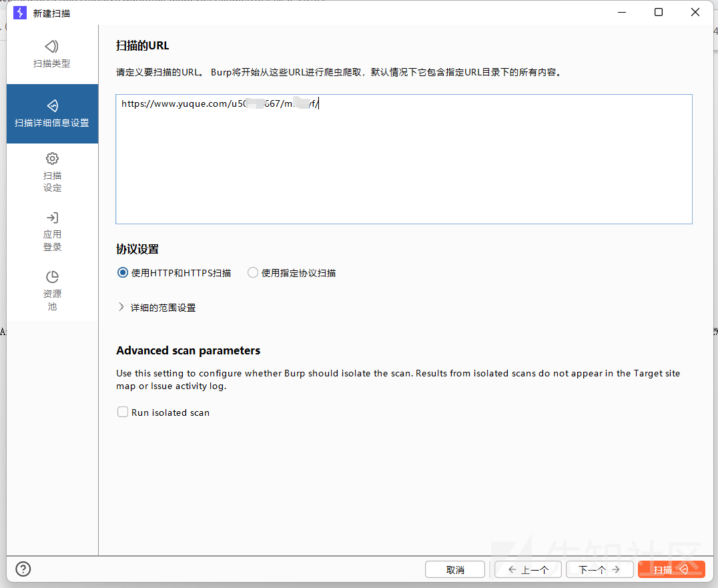This screenshot has height=588, width=718.
Task: Switch to the 资源池 resource pool step
Action: pos(52,291)
